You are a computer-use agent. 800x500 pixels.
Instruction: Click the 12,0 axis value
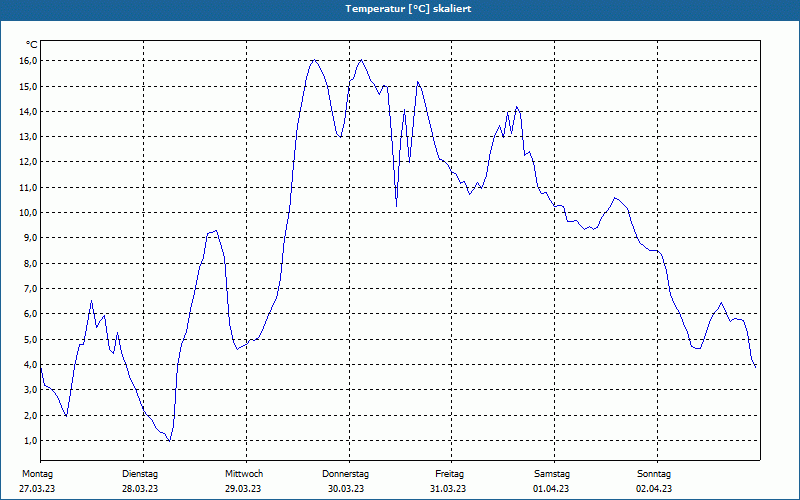click(27, 162)
